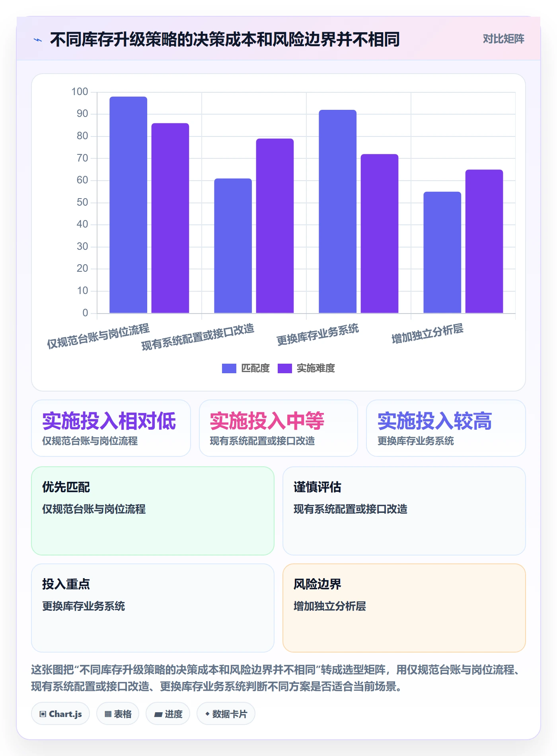The height and width of the screenshot is (756, 557).
Task: Click the y-axis value 50
Action: [82, 203]
